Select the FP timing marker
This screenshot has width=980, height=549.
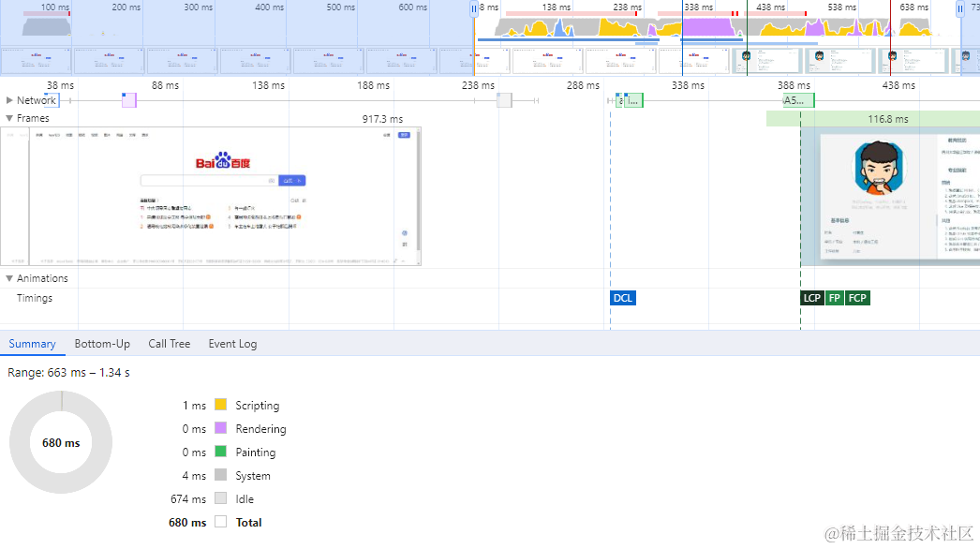[835, 298]
